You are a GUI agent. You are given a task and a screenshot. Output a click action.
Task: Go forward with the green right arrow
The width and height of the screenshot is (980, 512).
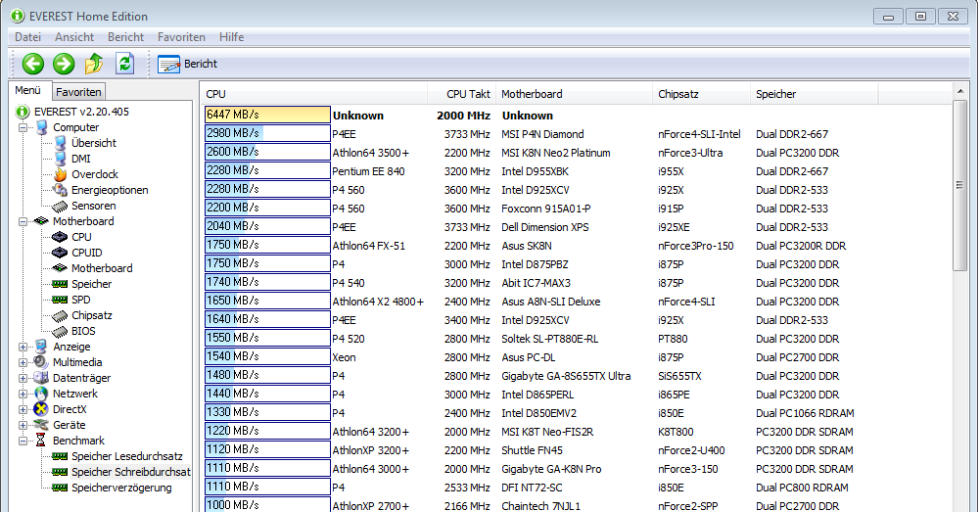tap(63, 63)
